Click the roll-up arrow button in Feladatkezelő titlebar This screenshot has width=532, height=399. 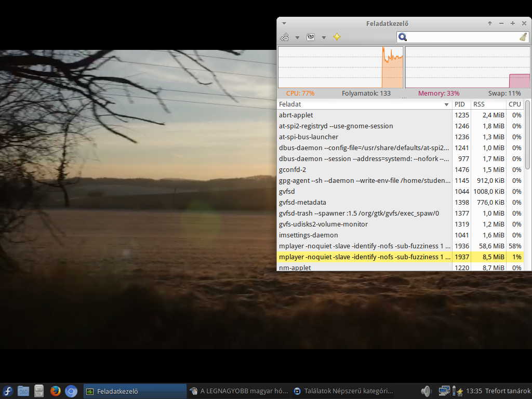(490, 23)
